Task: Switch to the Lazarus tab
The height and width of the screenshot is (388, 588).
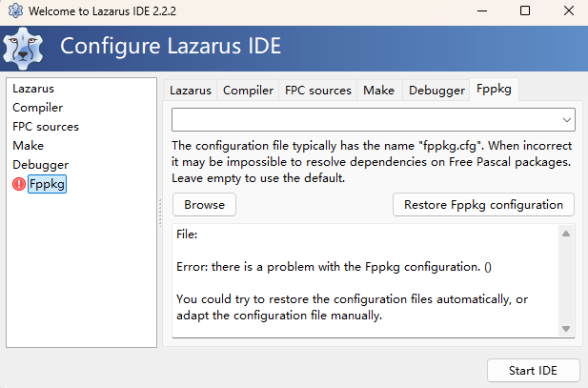Action: 191,91
